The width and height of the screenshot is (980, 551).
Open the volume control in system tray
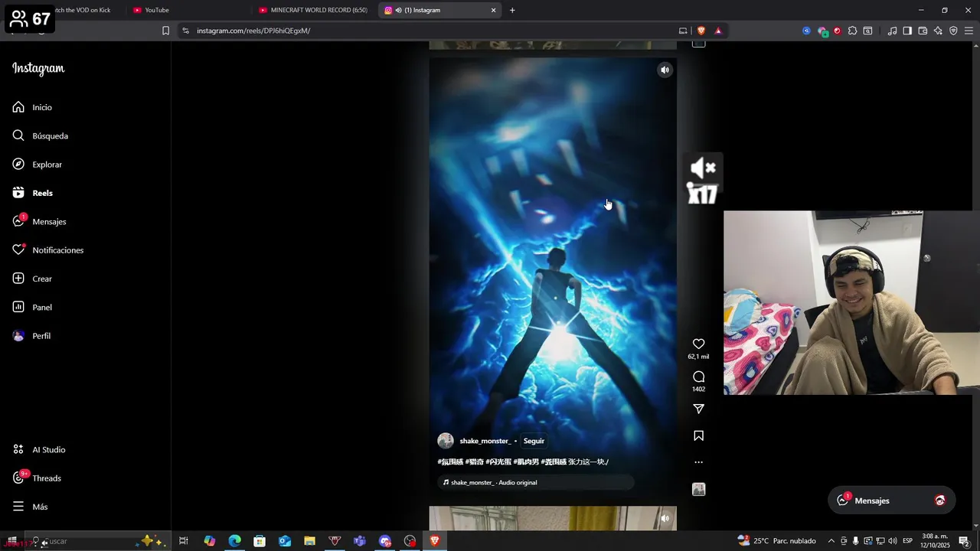click(x=892, y=541)
